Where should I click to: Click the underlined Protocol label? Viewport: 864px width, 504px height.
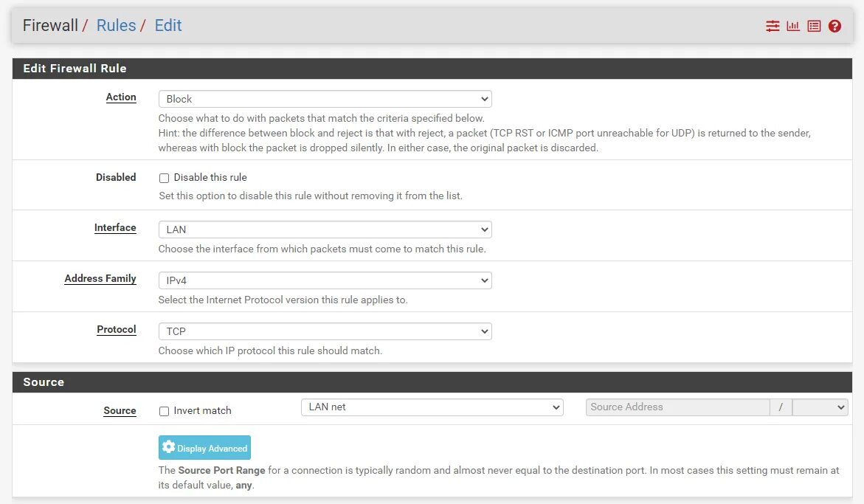click(x=117, y=330)
